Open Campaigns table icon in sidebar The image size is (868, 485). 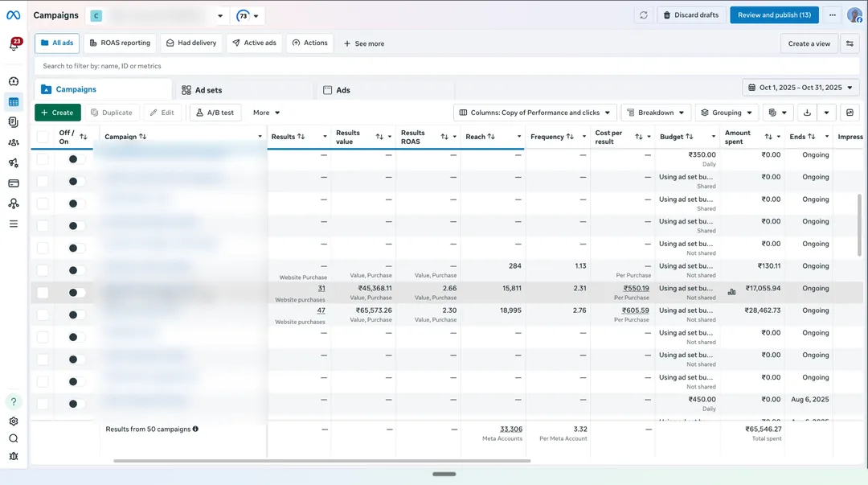coord(14,102)
